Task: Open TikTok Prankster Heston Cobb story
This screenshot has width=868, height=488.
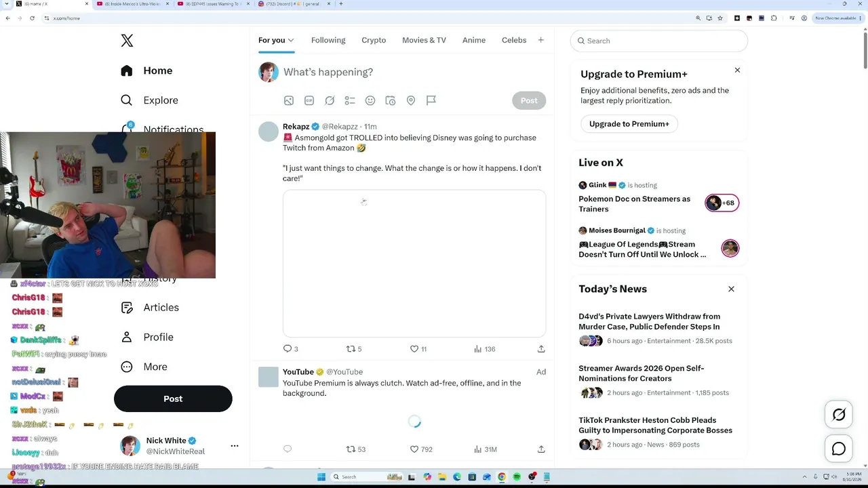Action: 656,425
